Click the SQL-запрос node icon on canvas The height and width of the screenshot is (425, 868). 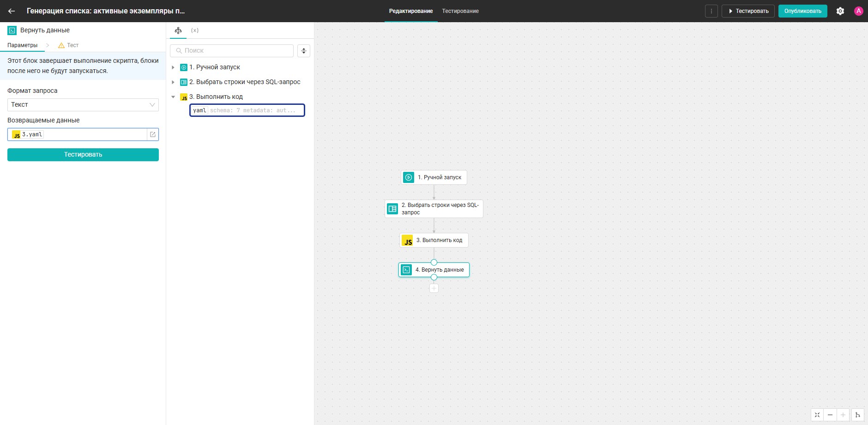click(x=392, y=209)
